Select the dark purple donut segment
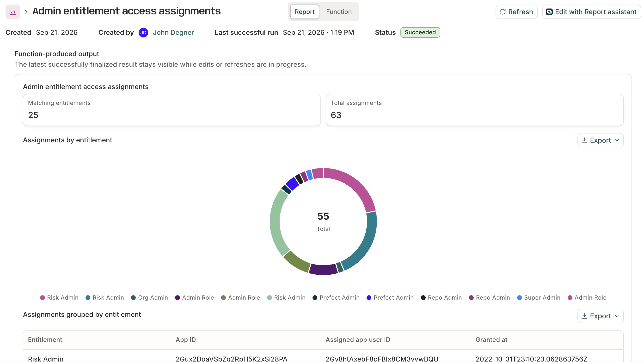 [x=323, y=269]
